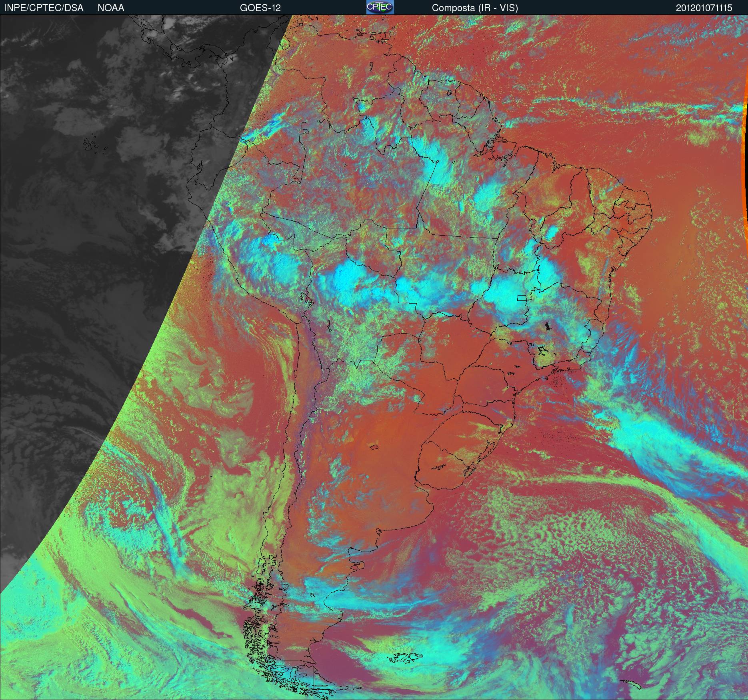This screenshot has height=700, width=748.
Task: Click the Composta (IR - VIS) title
Action: 475,8
